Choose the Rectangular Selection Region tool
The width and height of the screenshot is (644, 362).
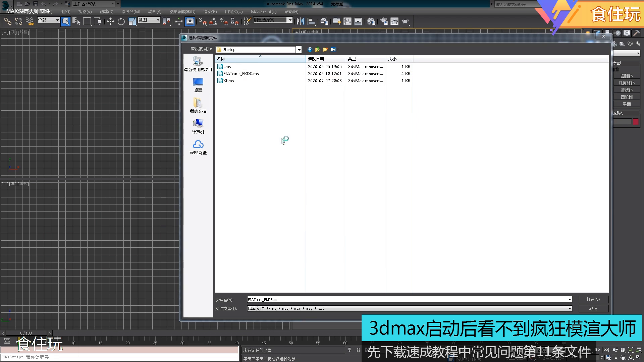pyautogui.click(x=87, y=21)
